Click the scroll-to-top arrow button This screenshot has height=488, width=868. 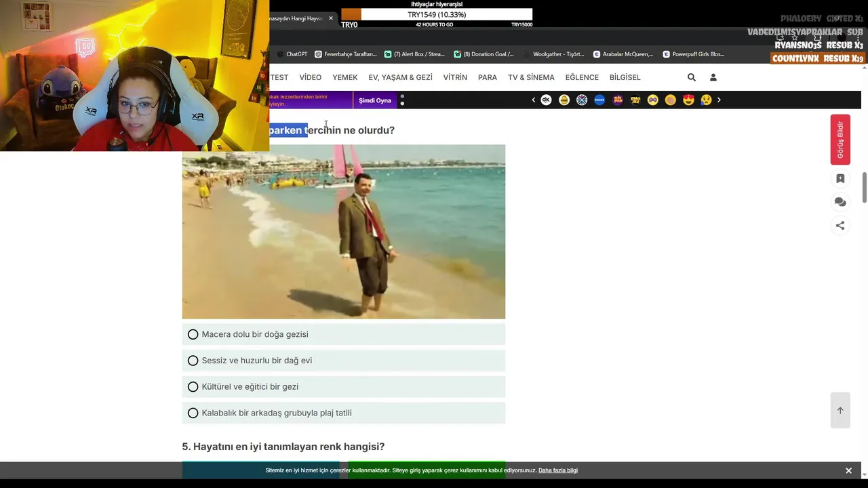point(840,410)
